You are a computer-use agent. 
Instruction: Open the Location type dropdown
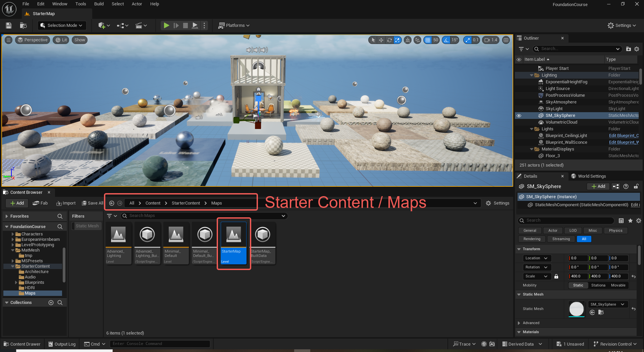[537, 258]
